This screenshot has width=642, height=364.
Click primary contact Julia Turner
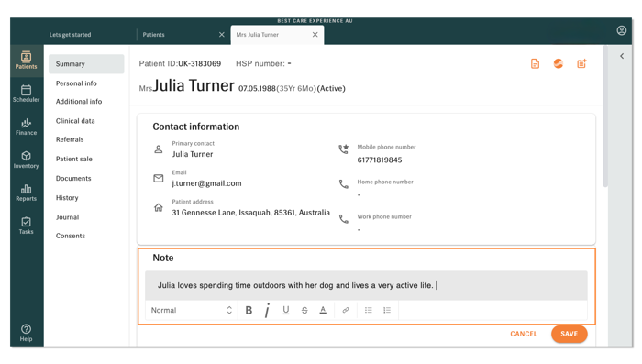[193, 154]
